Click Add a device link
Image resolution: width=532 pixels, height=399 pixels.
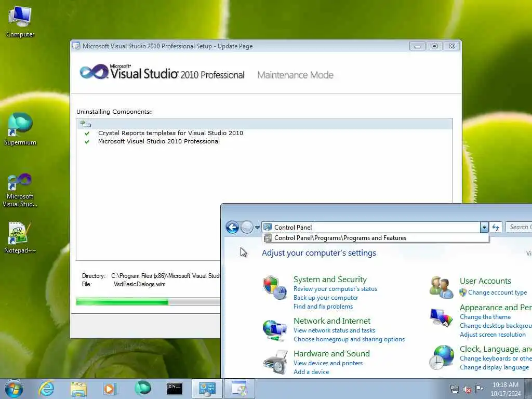pyautogui.click(x=311, y=372)
